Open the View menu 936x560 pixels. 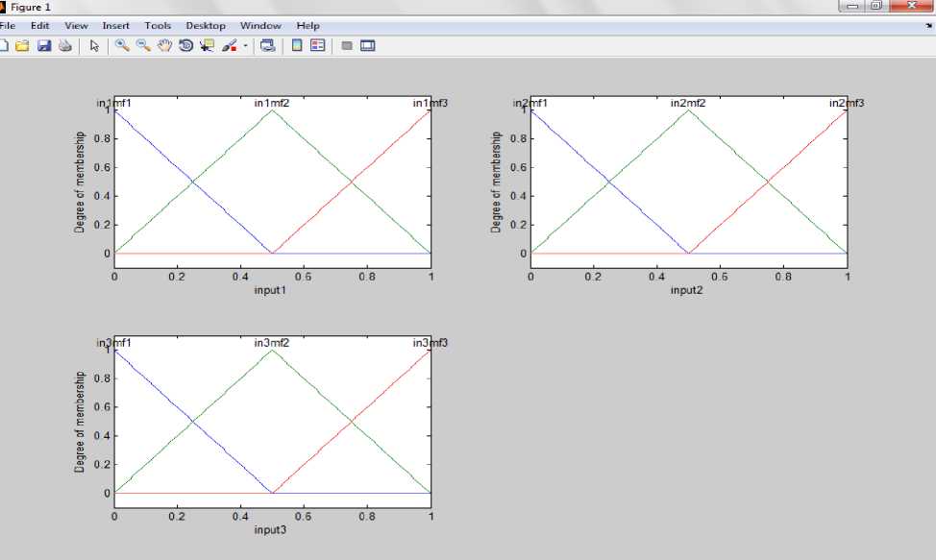point(77,26)
